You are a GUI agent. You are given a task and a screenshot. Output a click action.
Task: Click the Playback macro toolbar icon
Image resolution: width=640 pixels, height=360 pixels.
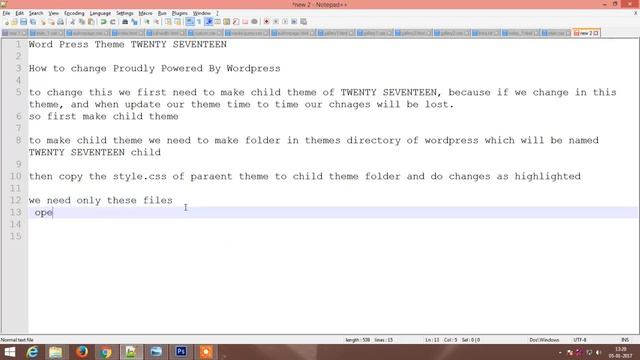point(285,22)
